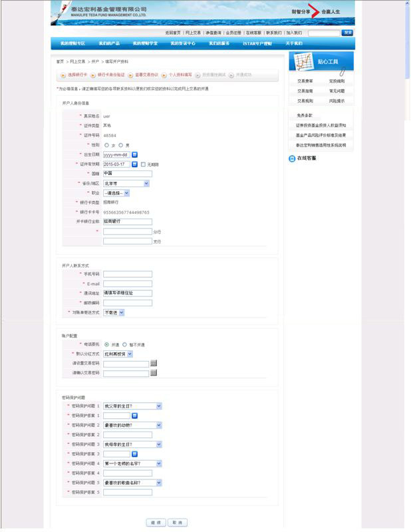
Task: Open calendar icon for 密码保护答案 1
Action: click(x=134, y=415)
